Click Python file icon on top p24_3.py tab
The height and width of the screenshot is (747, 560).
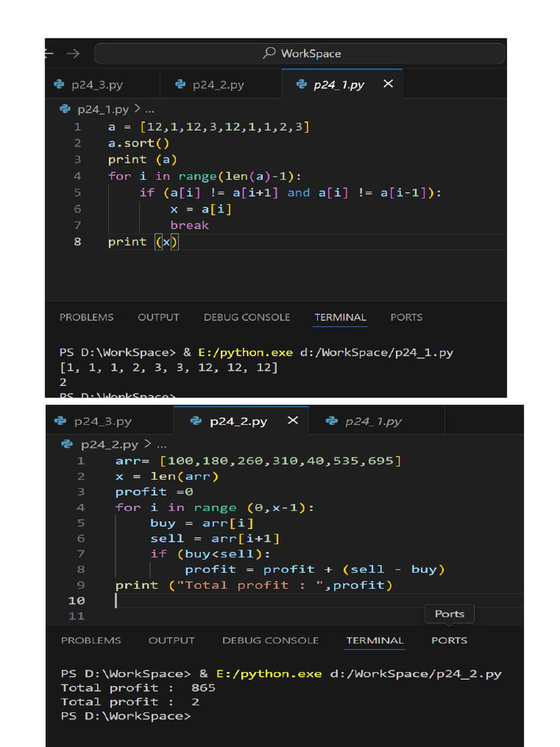(60, 85)
